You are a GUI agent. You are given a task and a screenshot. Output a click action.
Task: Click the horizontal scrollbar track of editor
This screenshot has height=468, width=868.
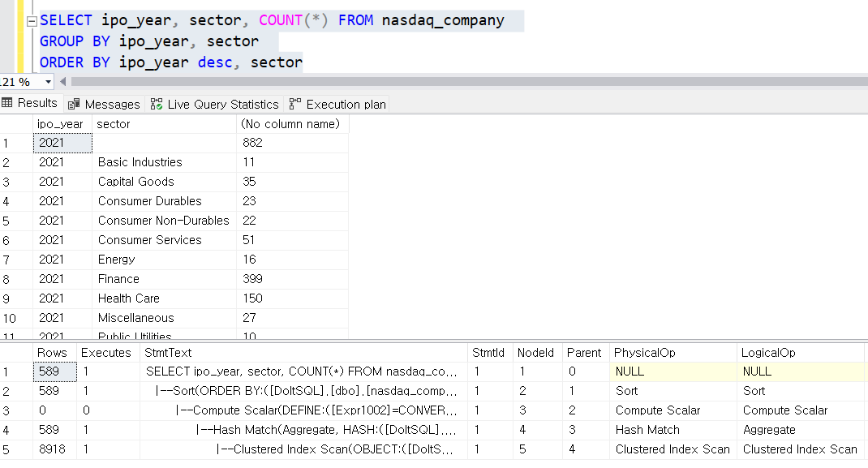(470, 82)
